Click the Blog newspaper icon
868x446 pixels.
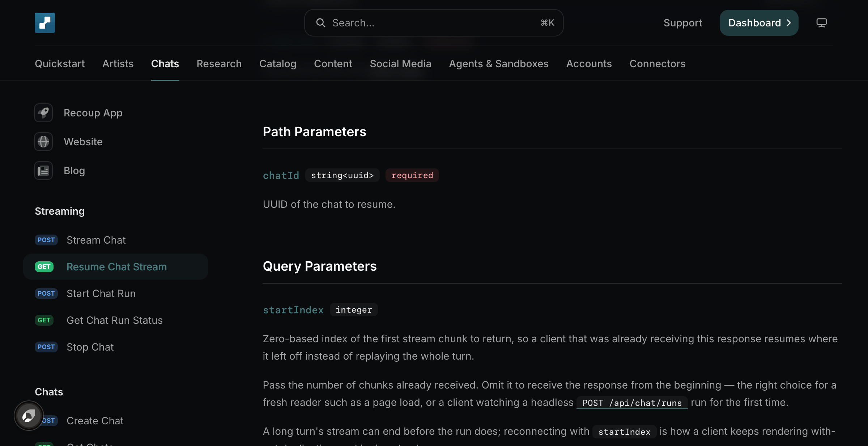point(43,171)
